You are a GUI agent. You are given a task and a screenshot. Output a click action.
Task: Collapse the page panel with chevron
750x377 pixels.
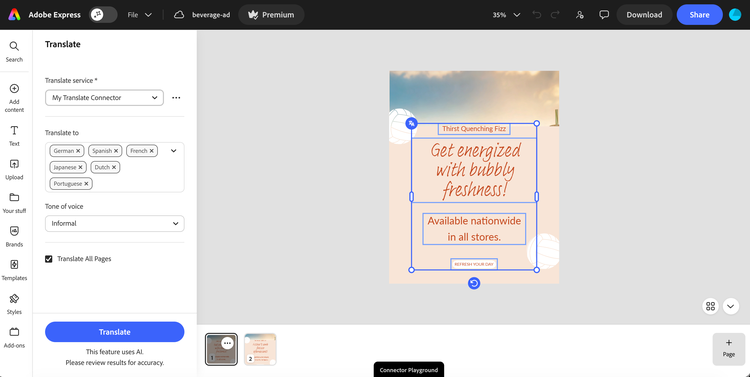731,306
